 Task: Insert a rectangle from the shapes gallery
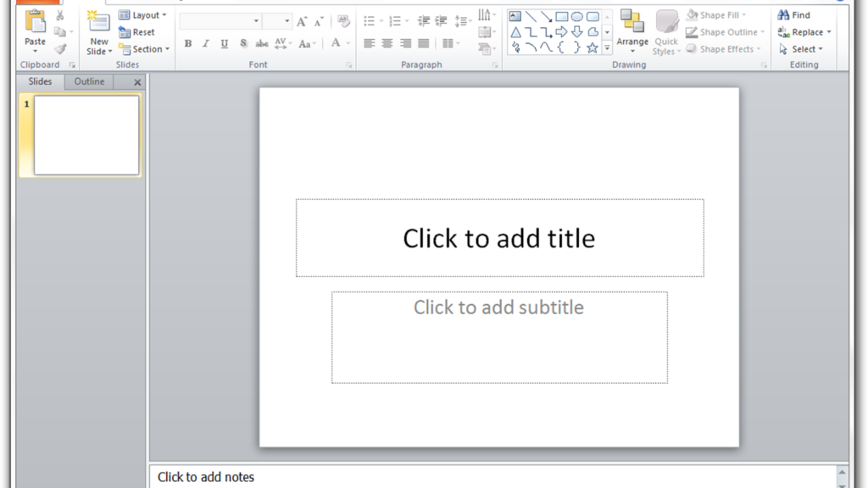pyautogui.click(x=560, y=15)
